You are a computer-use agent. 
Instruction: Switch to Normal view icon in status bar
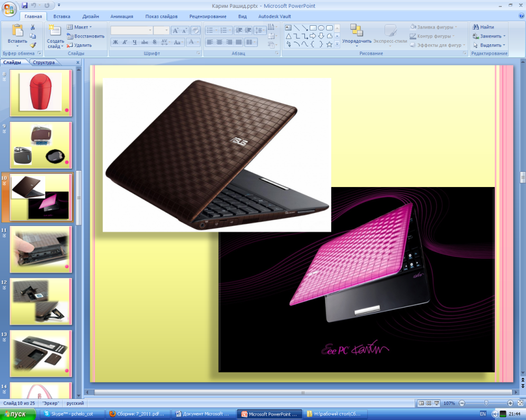click(x=421, y=403)
